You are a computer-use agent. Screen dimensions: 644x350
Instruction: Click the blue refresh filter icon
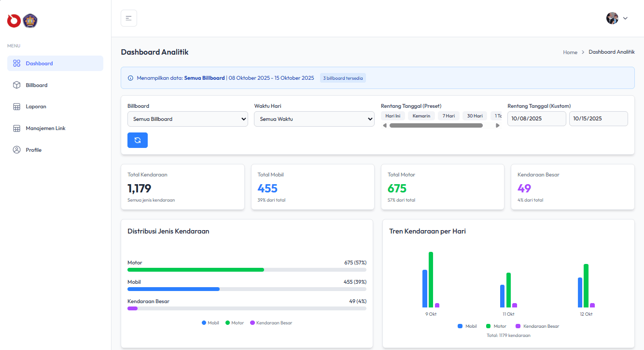click(137, 140)
